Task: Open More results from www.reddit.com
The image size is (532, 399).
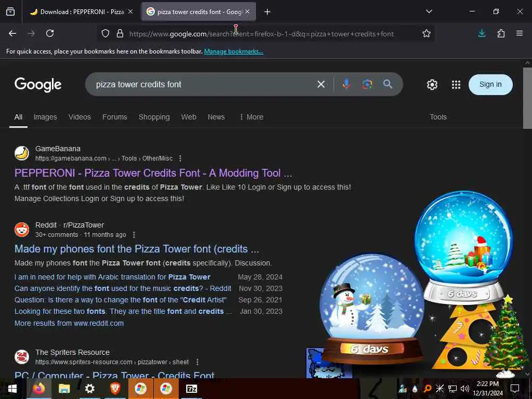Action: [x=69, y=323]
